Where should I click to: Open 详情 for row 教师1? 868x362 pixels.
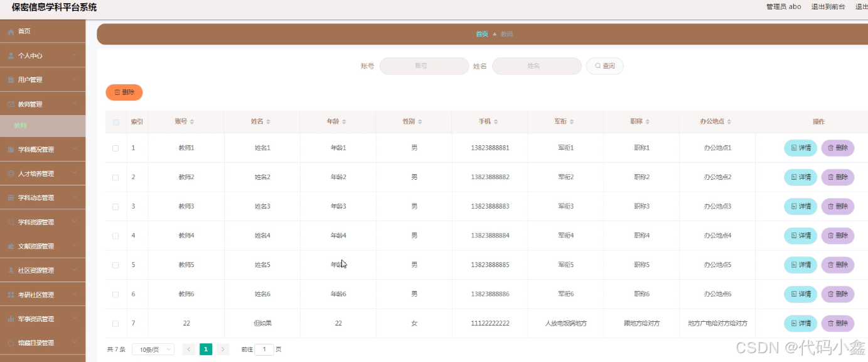(800, 148)
